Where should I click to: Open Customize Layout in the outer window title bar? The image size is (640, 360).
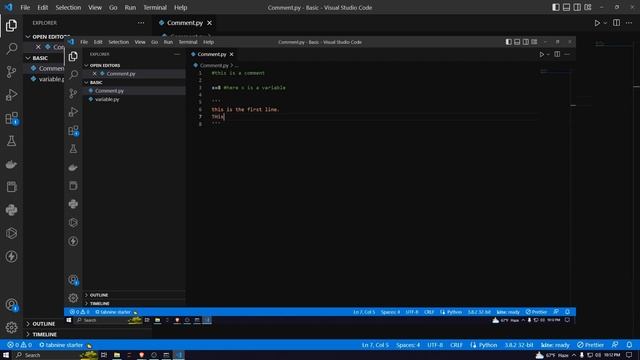pyautogui.click(x=588, y=7)
